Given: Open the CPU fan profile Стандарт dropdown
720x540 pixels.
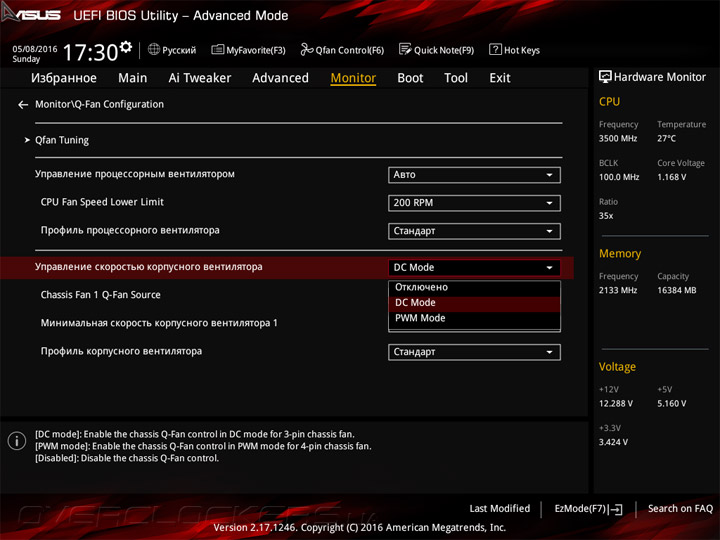Looking at the screenshot, I should pos(474,231).
